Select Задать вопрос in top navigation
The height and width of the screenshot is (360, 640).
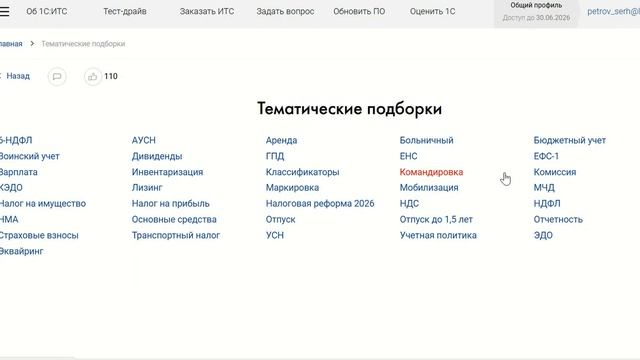(x=285, y=11)
